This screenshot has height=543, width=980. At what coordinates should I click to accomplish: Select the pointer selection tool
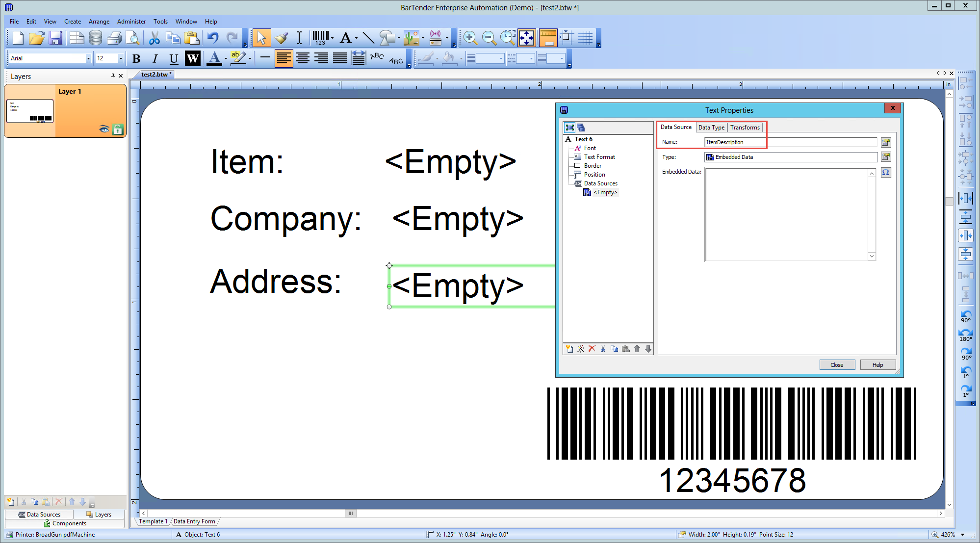(261, 38)
